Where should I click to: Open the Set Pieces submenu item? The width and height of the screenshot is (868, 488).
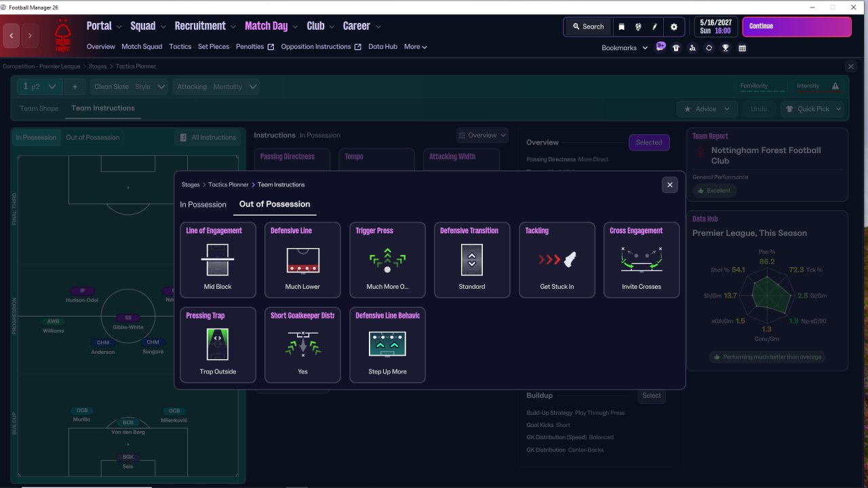[214, 47]
